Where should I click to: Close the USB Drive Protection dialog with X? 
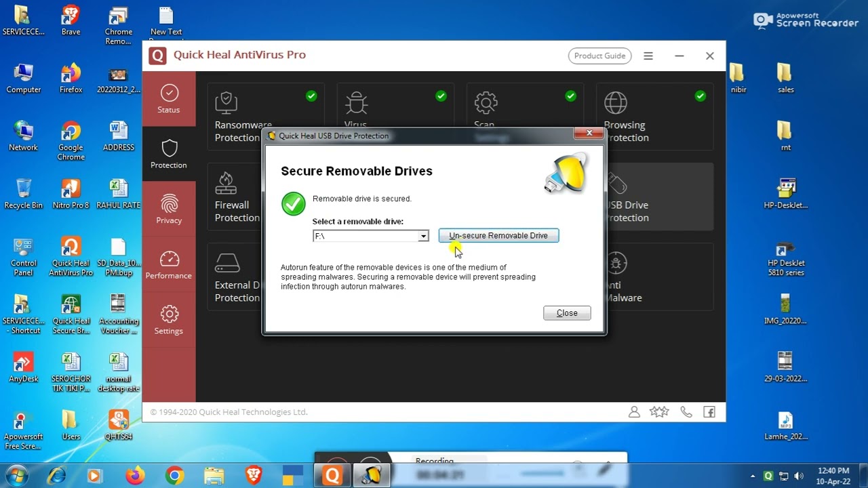click(x=589, y=134)
